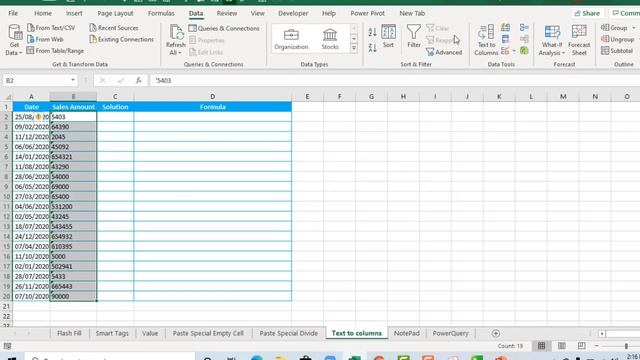
Task: Click the Ungroup button
Action: click(x=618, y=39)
